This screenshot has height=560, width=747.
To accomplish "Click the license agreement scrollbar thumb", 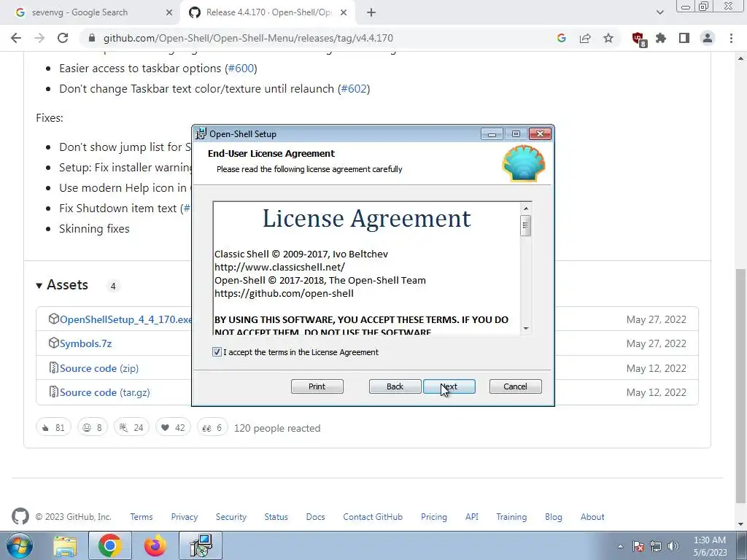I will (526, 226).
